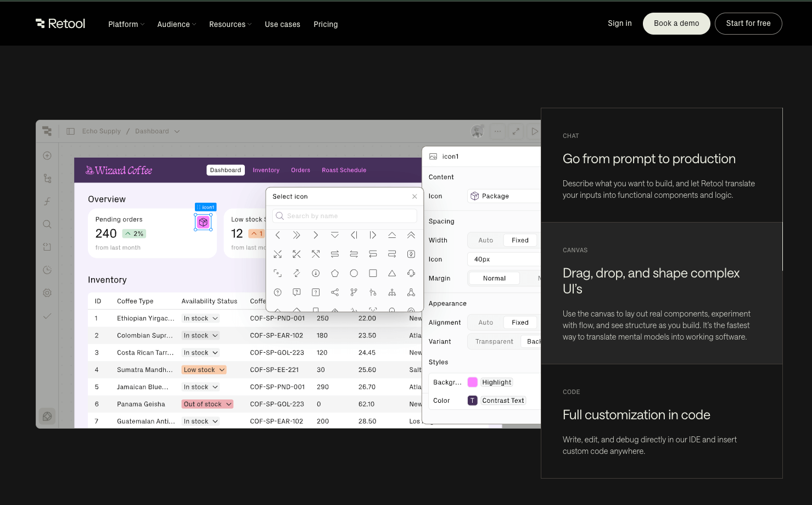Click the Highlight background color swatch

coord(473,382)
